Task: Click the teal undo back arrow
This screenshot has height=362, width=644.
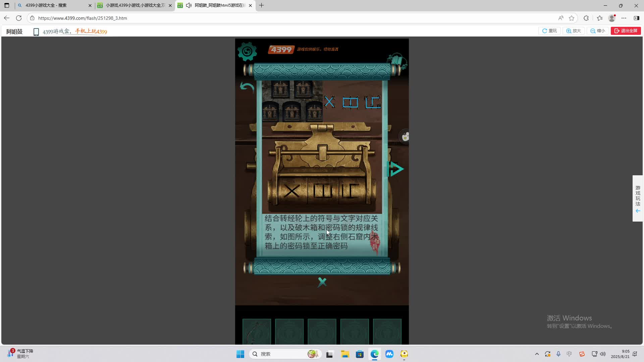Action: point(247,87)
